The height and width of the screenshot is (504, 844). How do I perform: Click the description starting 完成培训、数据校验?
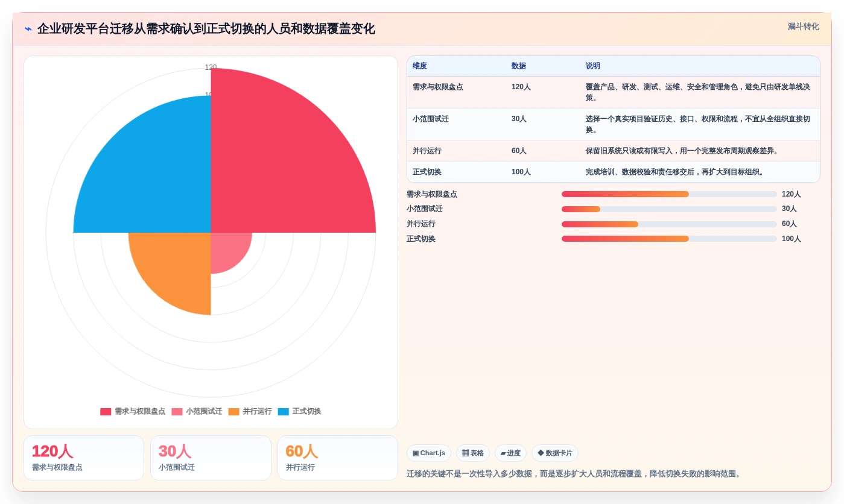(x=676, y=172)
